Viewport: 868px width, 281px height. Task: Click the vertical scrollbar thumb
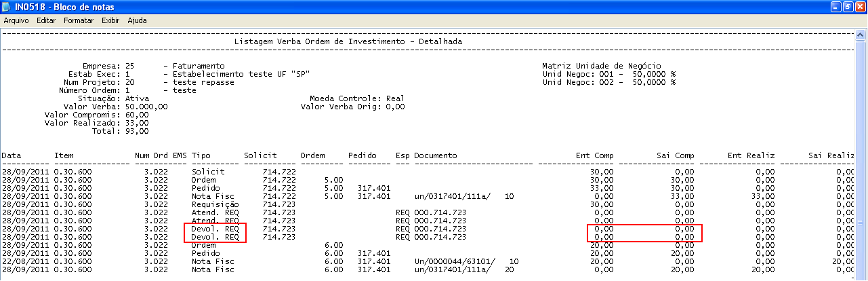[x=862, y=222]
